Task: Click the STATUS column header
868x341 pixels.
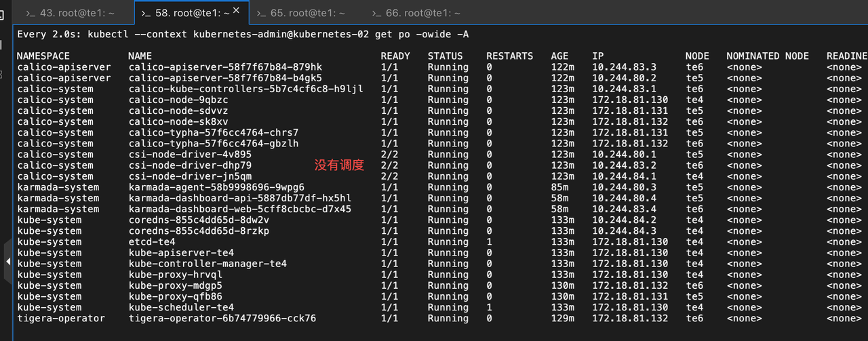Action: pos(446,56)
